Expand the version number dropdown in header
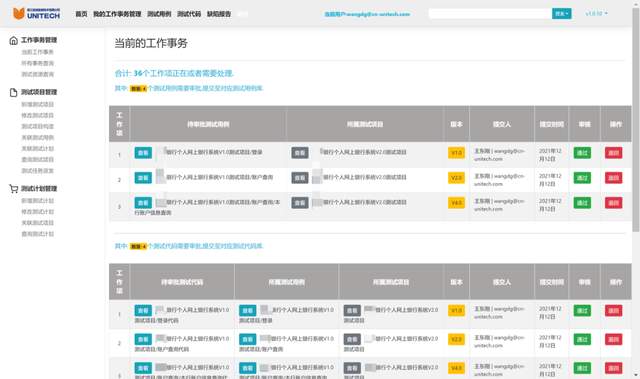640x379 pixels. (596, 13)
